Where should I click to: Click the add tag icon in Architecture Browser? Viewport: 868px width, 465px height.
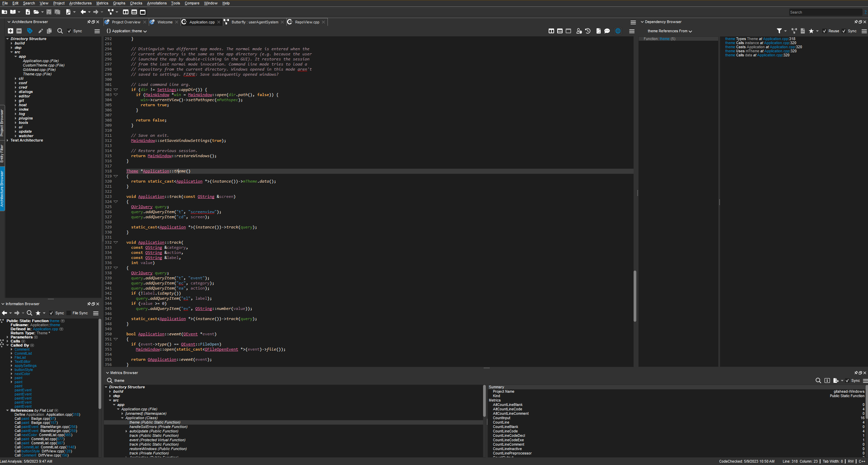pos(30,31)
